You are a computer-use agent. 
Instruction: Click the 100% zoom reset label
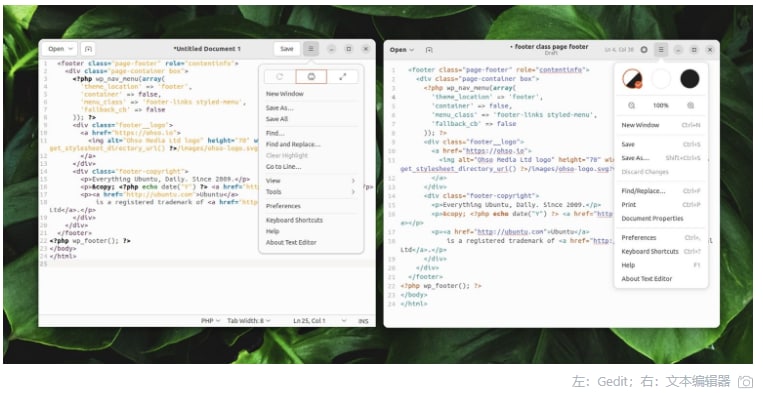[660, 106]
